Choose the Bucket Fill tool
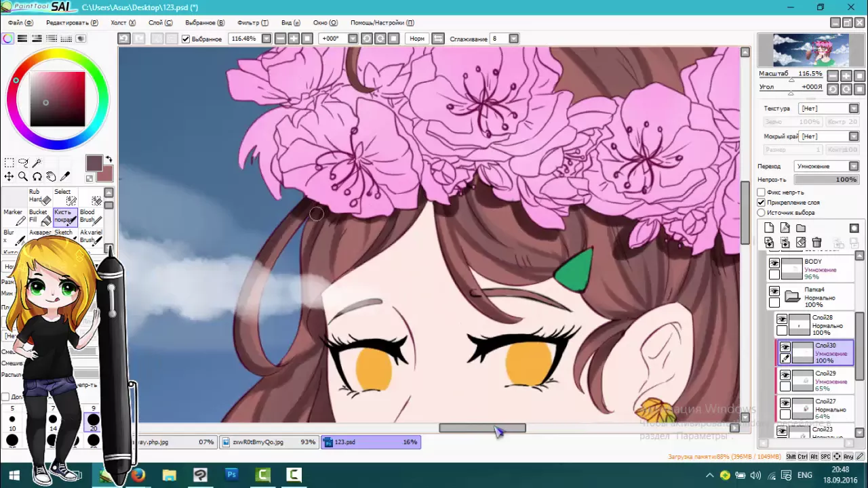 [39, 216]
